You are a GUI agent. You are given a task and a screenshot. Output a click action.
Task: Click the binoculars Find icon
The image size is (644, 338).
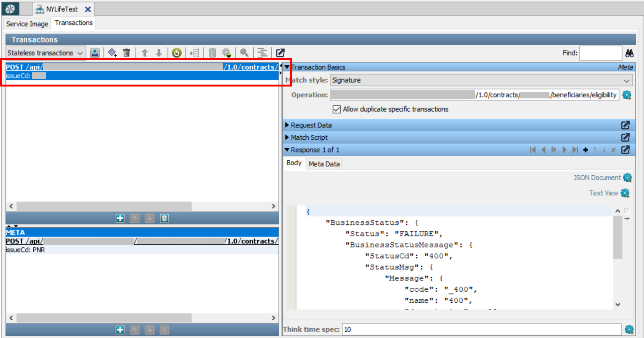click(x=629, y=53)
